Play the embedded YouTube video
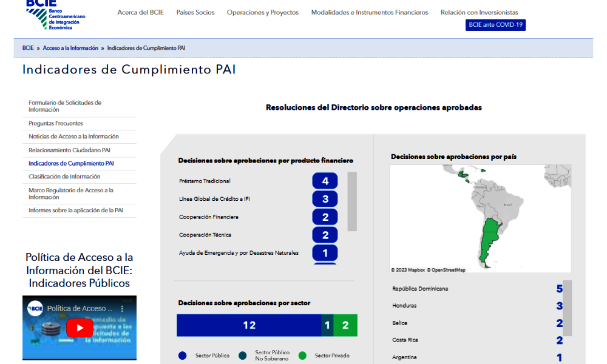The width and height of the screenshot is (607, 364). [x=80, y=328]
